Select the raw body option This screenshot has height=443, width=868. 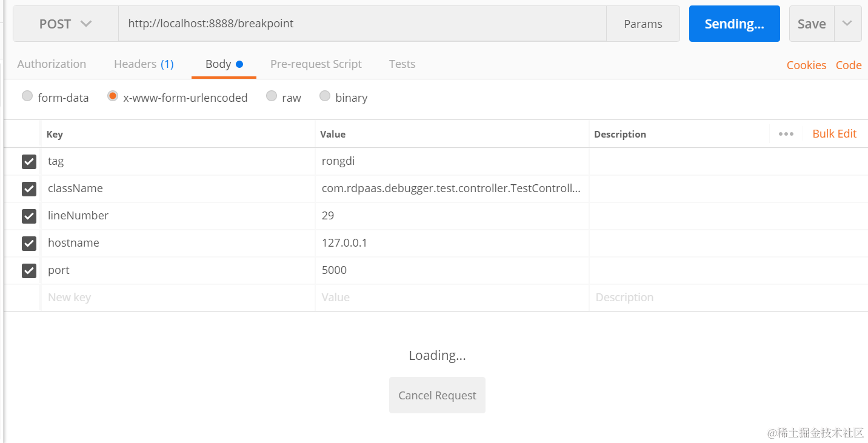point(272,96)
